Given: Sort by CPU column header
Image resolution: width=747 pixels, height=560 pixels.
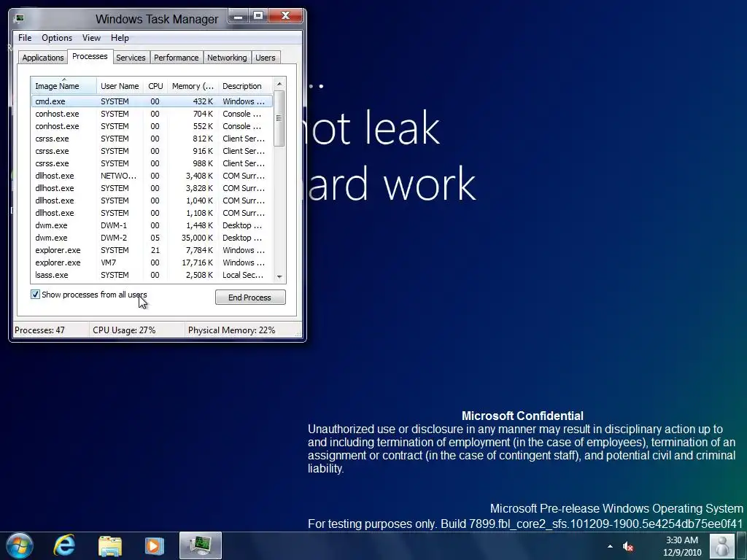Looking at the screenshot, I should (x=155, y=86).
